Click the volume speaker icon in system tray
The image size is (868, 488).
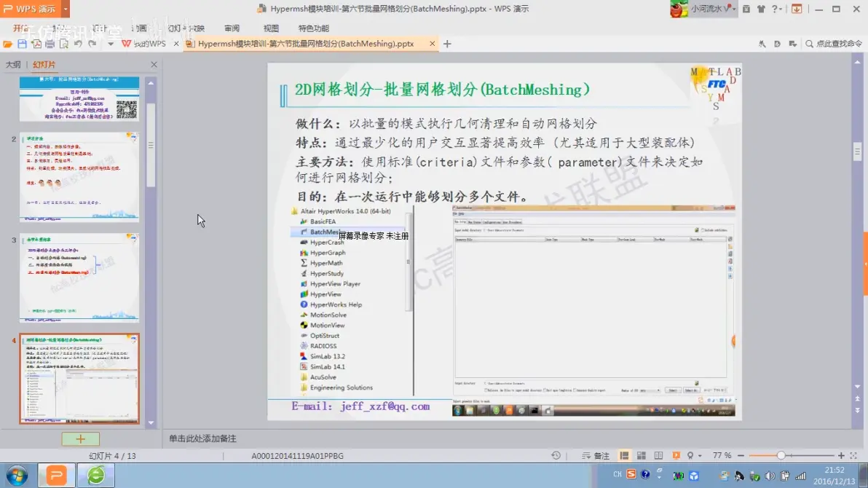click(770, 476)
